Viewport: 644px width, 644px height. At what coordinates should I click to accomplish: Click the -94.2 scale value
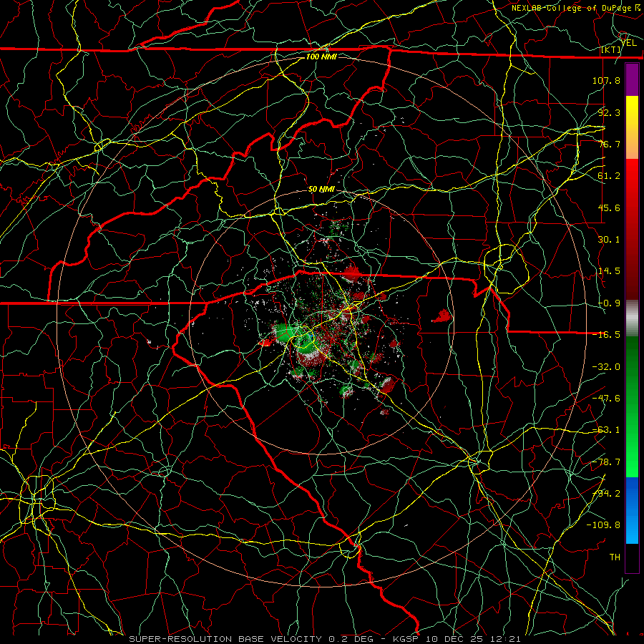606,494
